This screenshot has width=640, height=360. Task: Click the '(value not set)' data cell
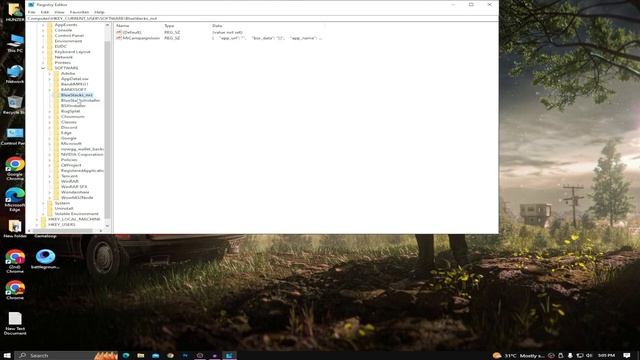(x=227, y=32)
